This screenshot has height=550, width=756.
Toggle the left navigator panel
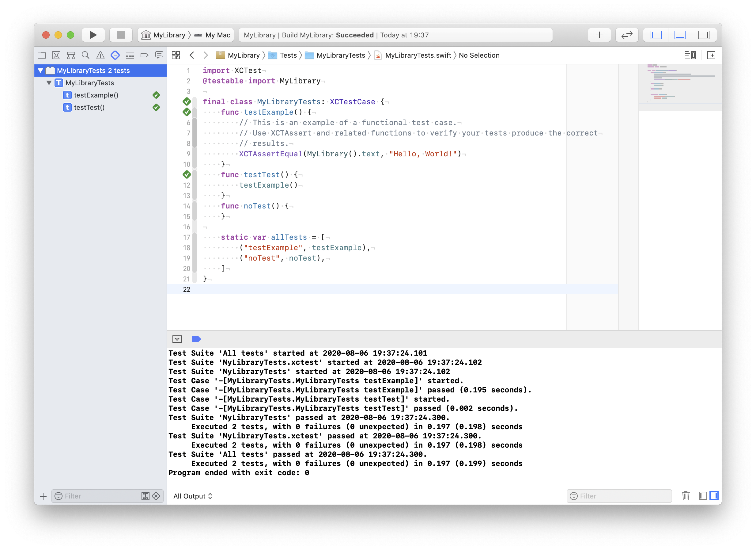[x=656, y=35]
